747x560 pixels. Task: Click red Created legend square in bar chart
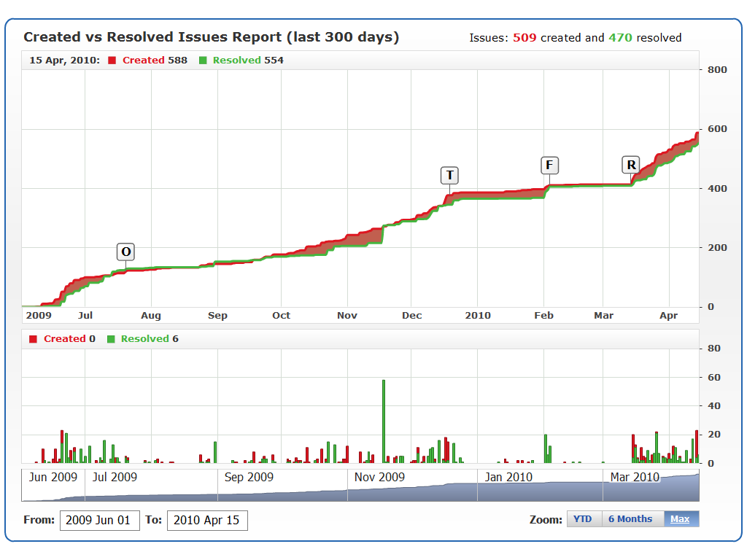[x=34, y=339]
